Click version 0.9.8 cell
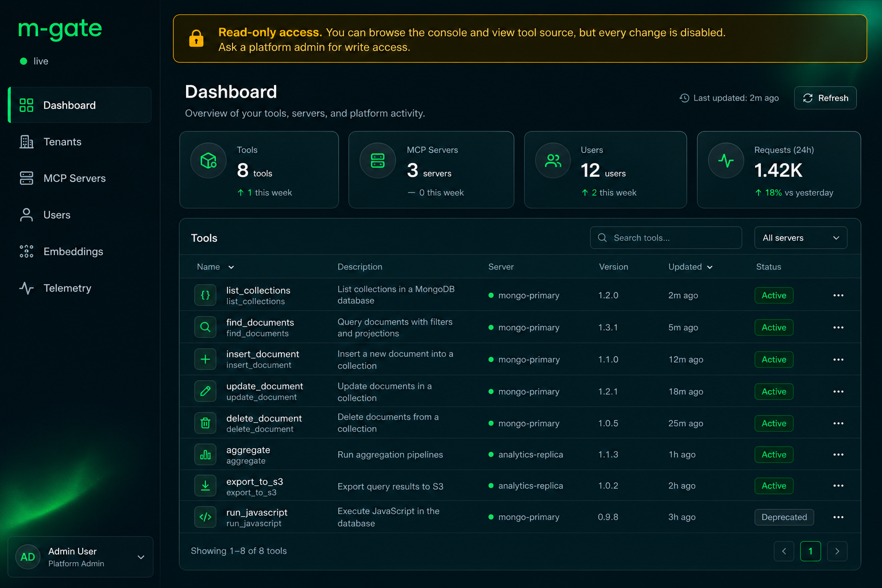 click(x=608, y=517)
